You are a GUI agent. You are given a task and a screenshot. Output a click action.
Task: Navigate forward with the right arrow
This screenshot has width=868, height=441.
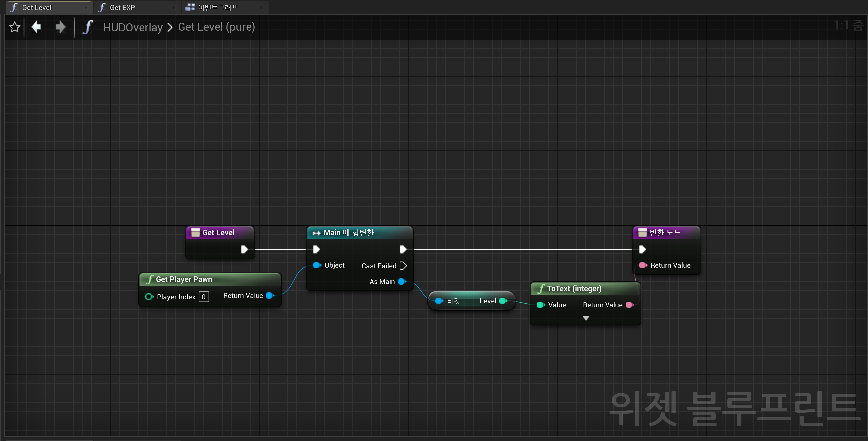[60, 27]
